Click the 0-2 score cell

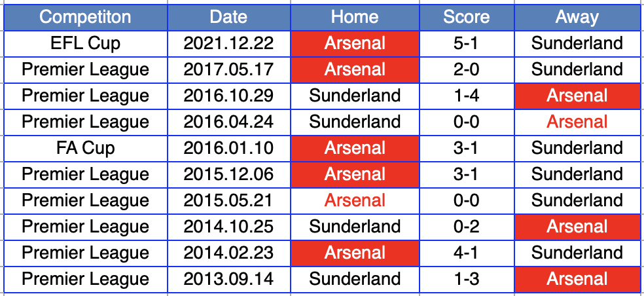[x=466, y=227]
